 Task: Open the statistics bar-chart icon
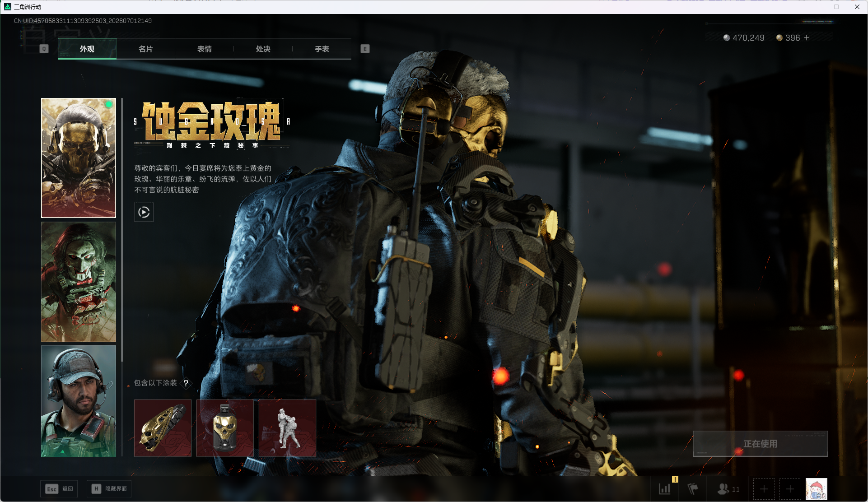(x=665, y=489)
